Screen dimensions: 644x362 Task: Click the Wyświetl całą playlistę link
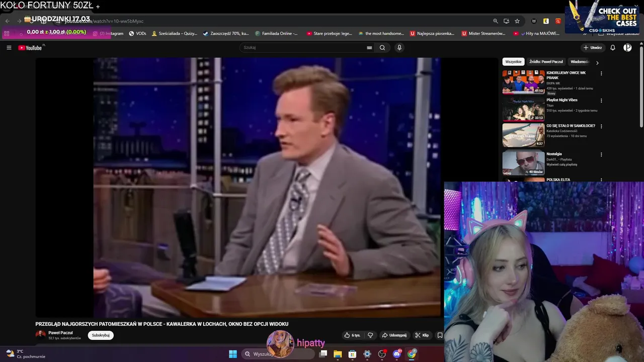click(562, 164)
